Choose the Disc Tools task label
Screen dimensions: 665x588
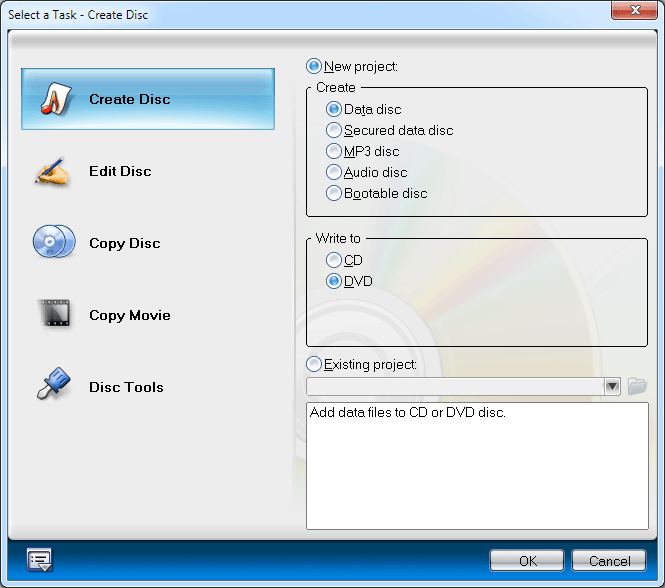[x=126, y=387]
